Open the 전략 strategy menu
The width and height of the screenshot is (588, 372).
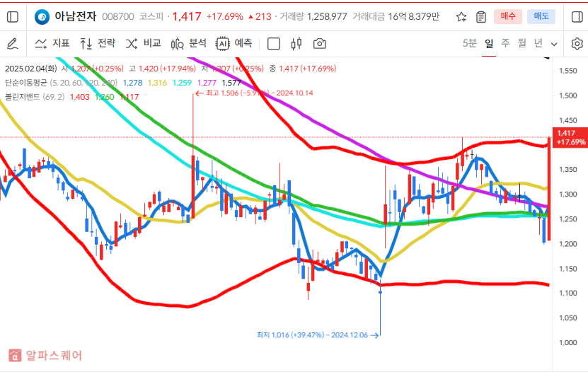[98, 43]
